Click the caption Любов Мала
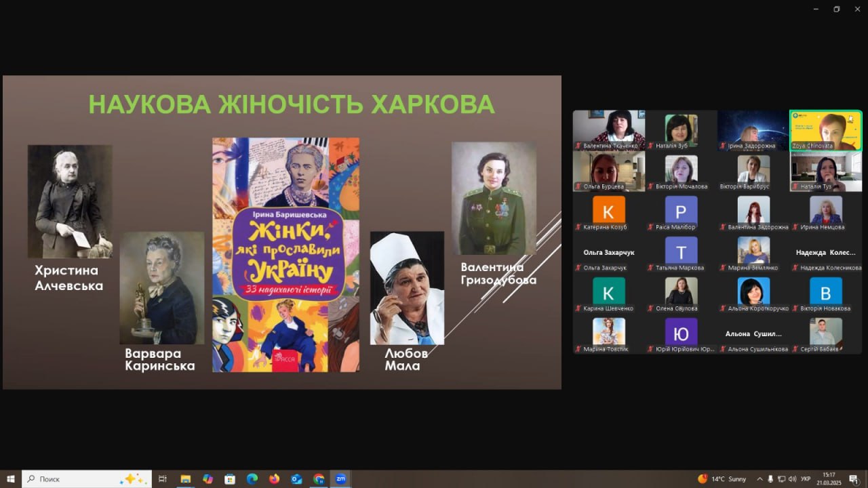This screenshot has height=488, width=868. coord(407,359)
